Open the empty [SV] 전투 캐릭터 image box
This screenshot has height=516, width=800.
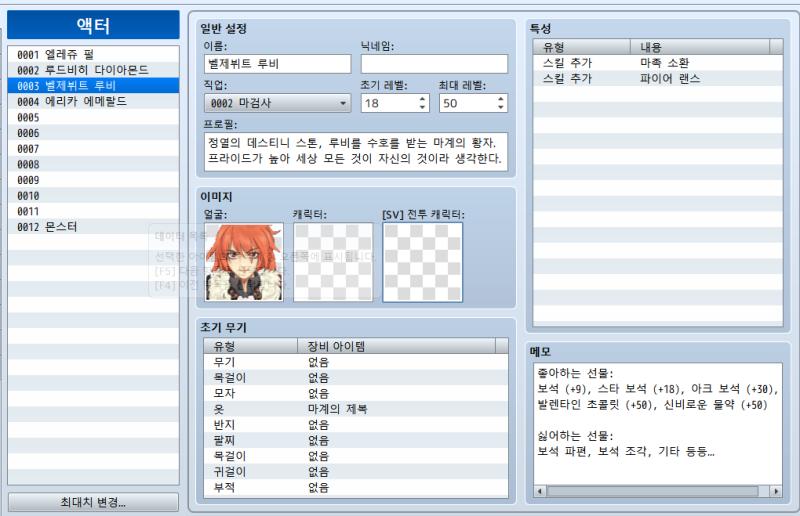click(x=423, y=262)
